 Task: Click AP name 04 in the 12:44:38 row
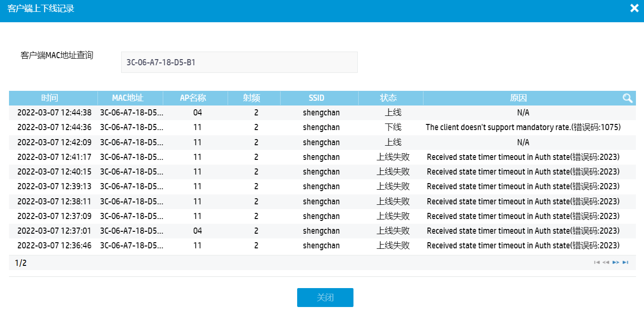pyautogui.click(x=197, y=113)
